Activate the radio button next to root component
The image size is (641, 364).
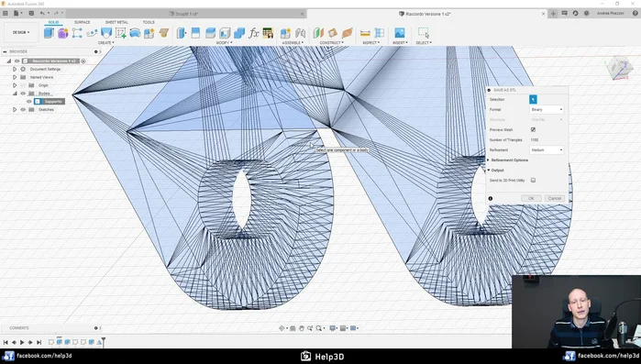pos(83,61)
